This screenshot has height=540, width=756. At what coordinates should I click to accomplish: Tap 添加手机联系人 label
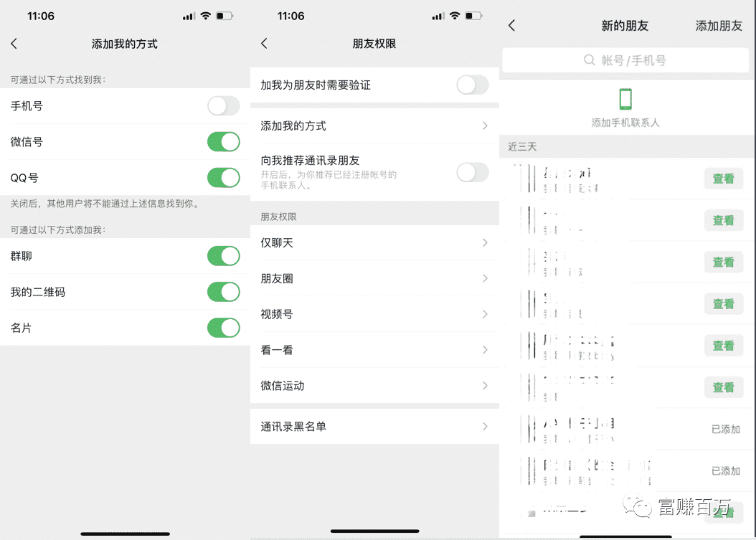(625, 123)
